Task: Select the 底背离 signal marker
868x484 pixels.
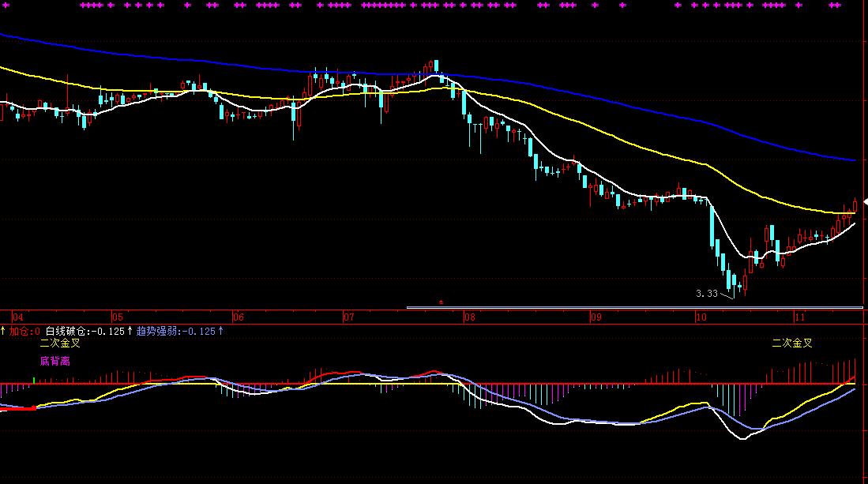Action: [x=54, y=361]
